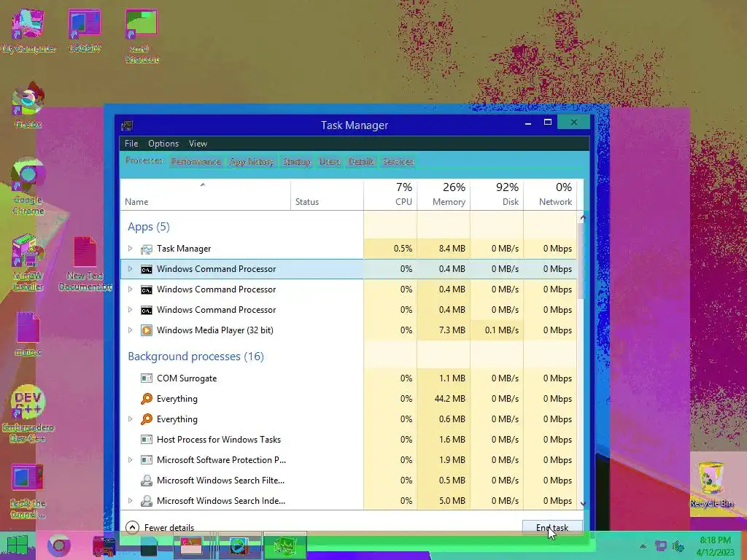Click the icon of the highlighted Windows Command Processor row
Viewport: 747px width, 560px height.
146,269
